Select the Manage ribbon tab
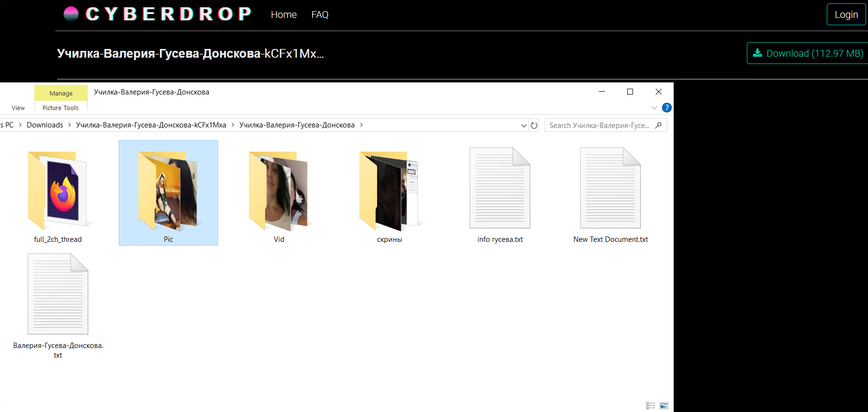The width and height of the screenshot is (868, 412). pyautogui.click(x=61, y=93)
